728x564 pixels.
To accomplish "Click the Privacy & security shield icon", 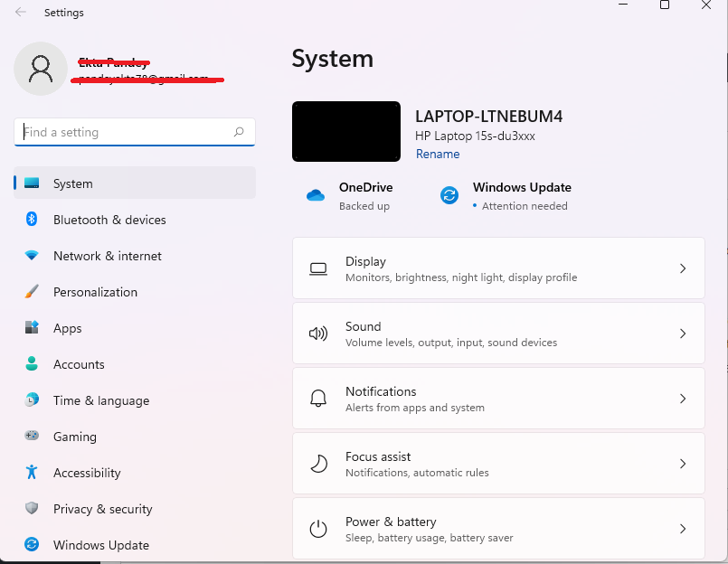I will (x=32, y=509).
